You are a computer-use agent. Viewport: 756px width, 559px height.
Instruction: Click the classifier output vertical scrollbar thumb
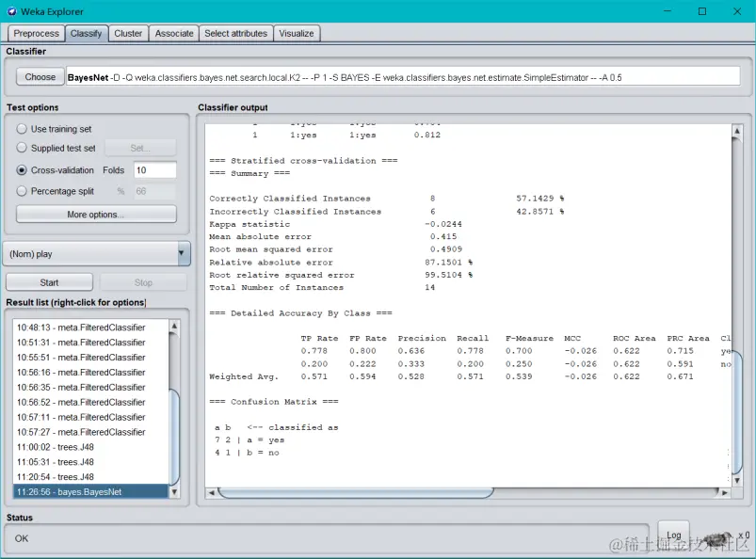(x=737, y=412)
